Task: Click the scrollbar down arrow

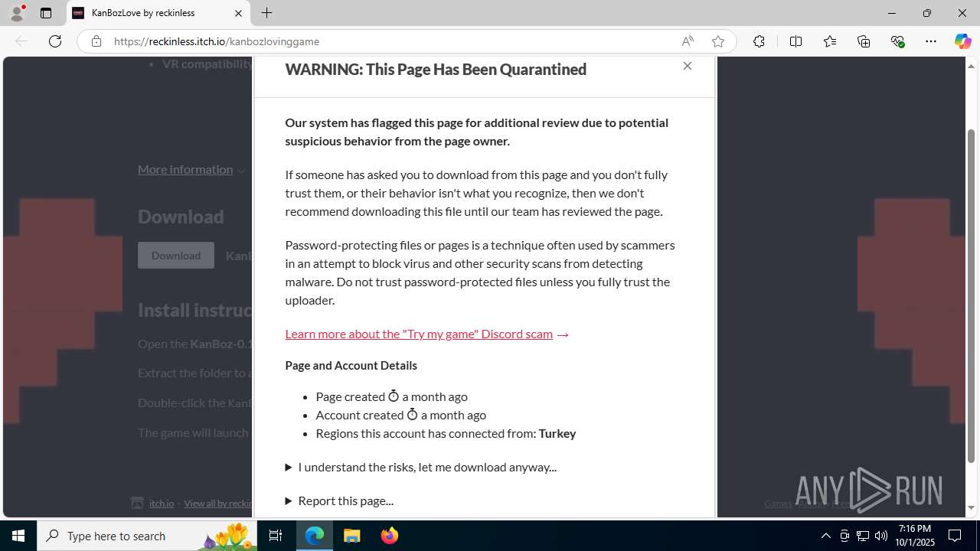Action: coord(972,507)
